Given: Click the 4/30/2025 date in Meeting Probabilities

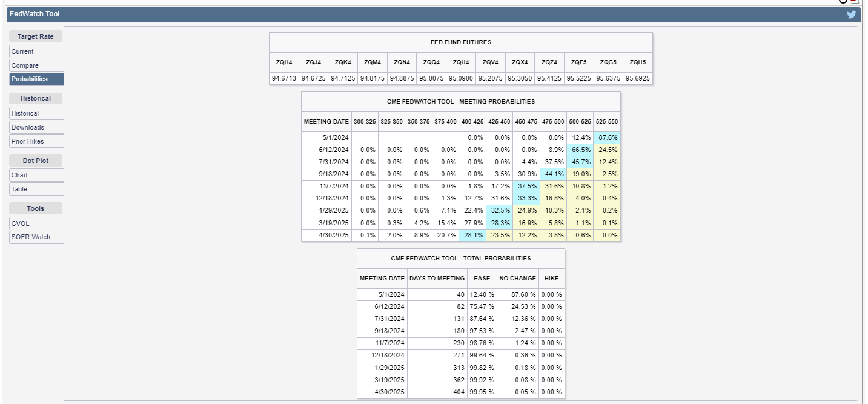Looking at the screenshot, I should pyautogui.click(x=326, y=235).
